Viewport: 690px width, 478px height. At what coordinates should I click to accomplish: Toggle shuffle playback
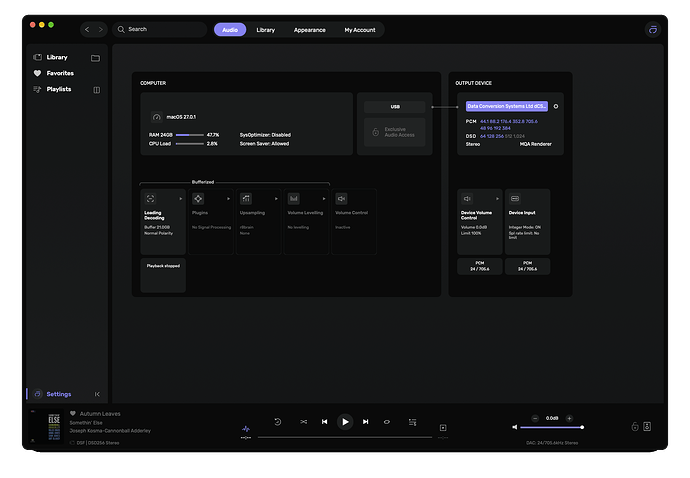click(x=304, y=422)
